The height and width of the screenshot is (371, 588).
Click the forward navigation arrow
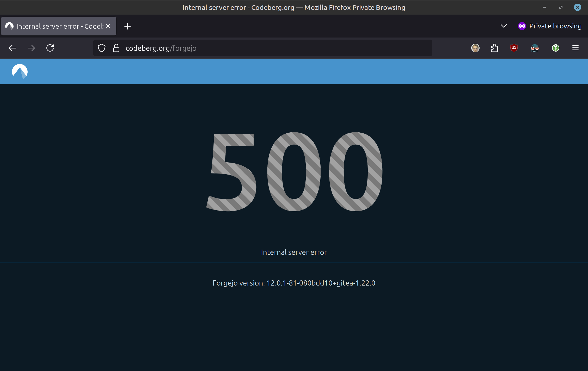(x=31, y=48)
